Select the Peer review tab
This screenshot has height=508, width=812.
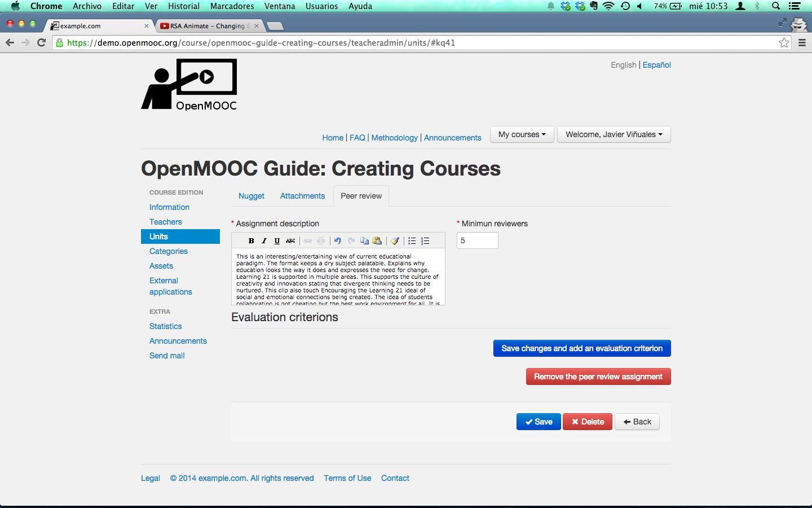[x=361, y=196]
